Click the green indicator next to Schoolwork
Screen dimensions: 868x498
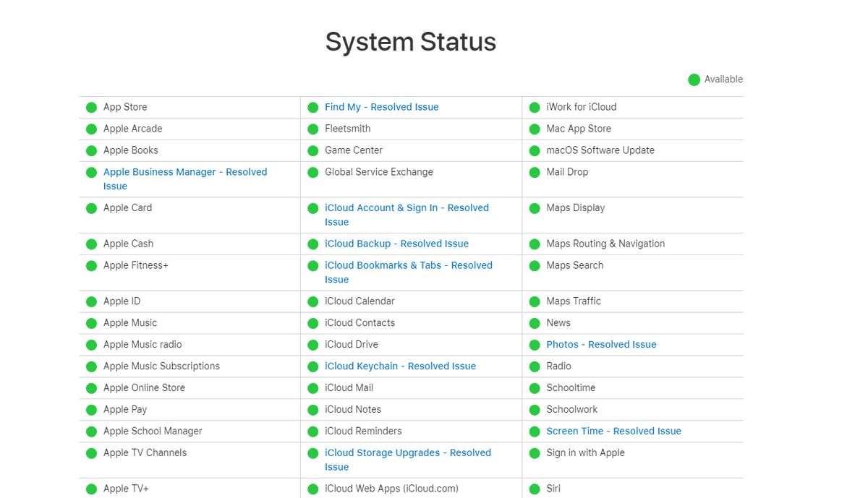(x=534, y=409)
